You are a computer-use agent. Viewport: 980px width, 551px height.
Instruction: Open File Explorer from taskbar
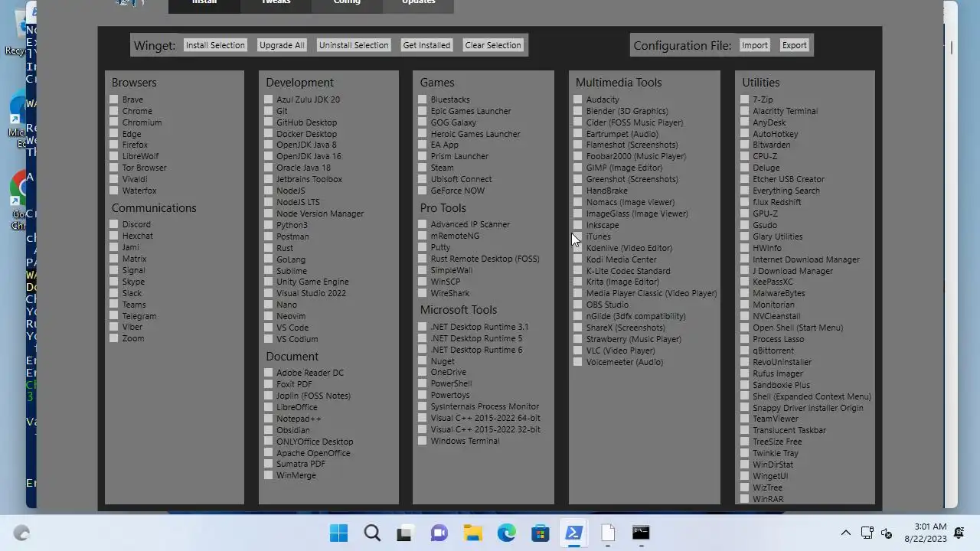click(x=472, y=533)
